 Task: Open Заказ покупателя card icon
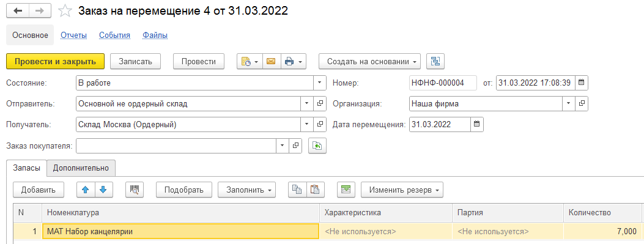coord(295,146)
